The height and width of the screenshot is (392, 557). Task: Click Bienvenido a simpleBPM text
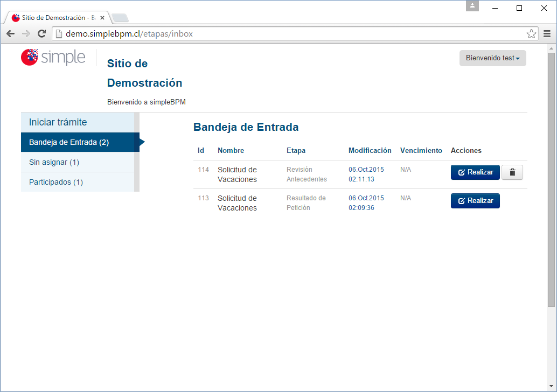(x=147, y=102)
